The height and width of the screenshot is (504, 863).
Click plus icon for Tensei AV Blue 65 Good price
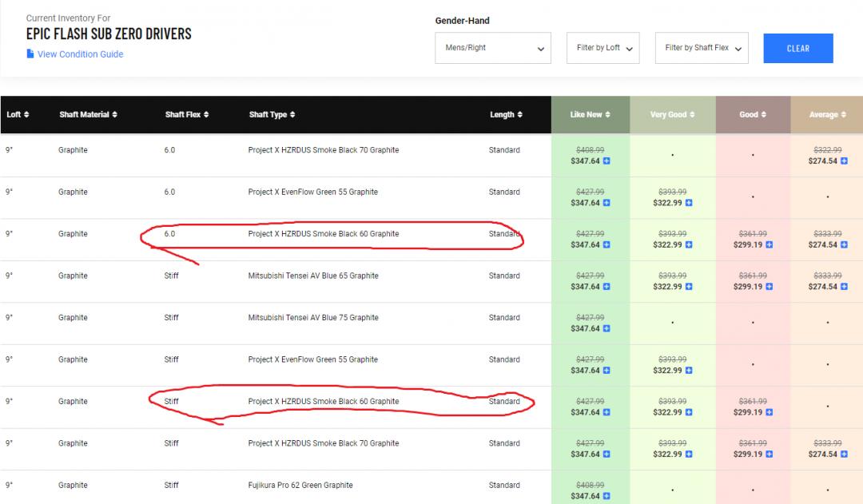(769, 287)
